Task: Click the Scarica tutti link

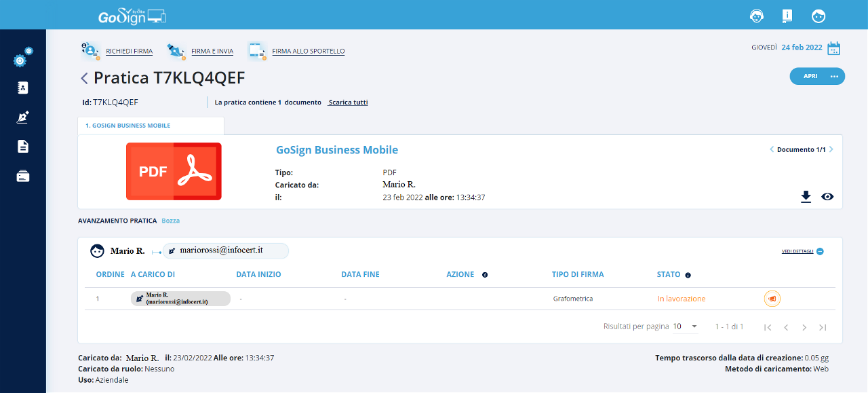Action: tap(348, 102)
